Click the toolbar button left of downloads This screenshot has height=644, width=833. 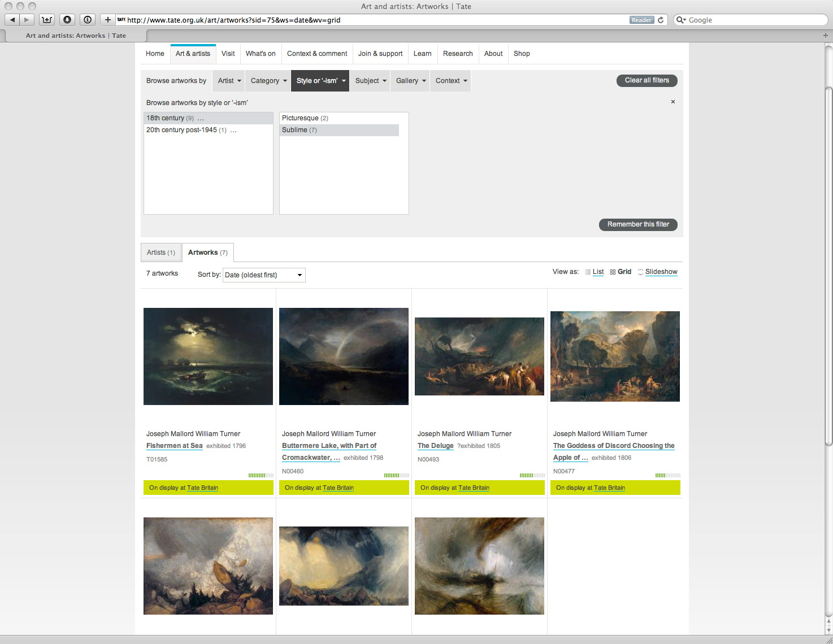click(x=47, y=20)
